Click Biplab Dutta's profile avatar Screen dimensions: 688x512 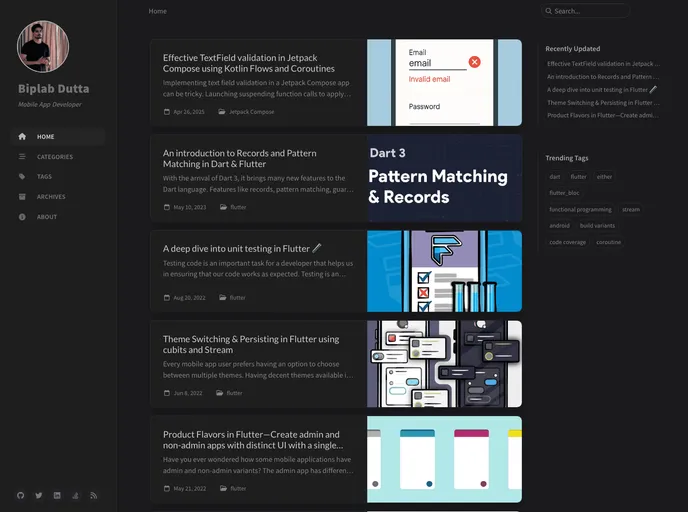point(43,47)
